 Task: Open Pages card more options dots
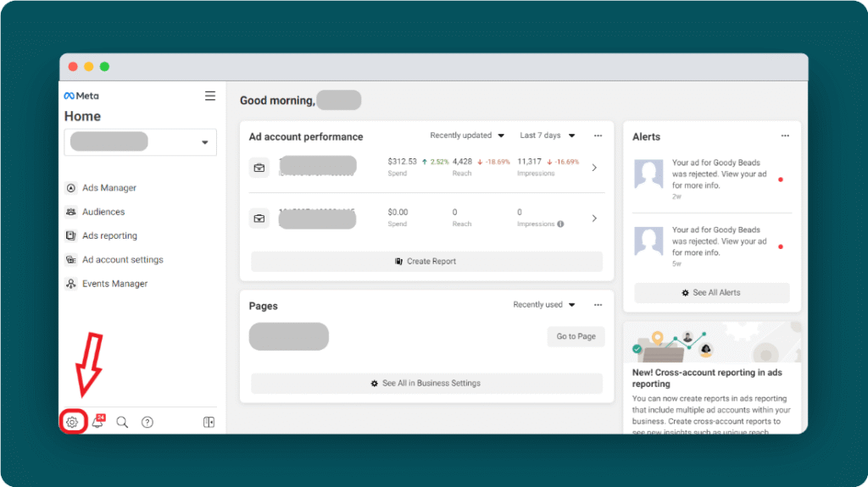pyautogui.click(x=598, y=305)
